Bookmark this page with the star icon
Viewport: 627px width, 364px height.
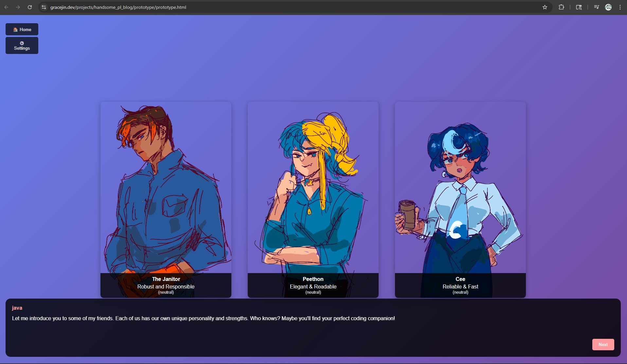545,7
